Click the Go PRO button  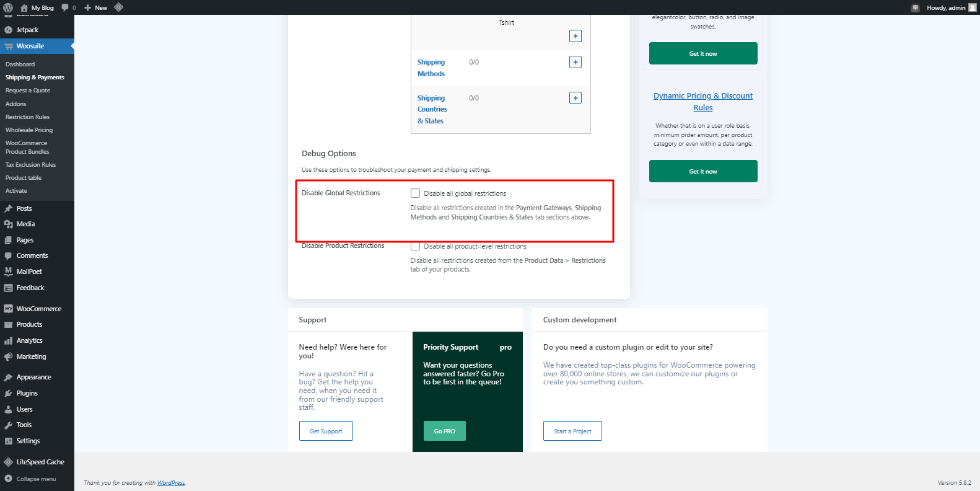pyautogui.click(x=445, y=431)
